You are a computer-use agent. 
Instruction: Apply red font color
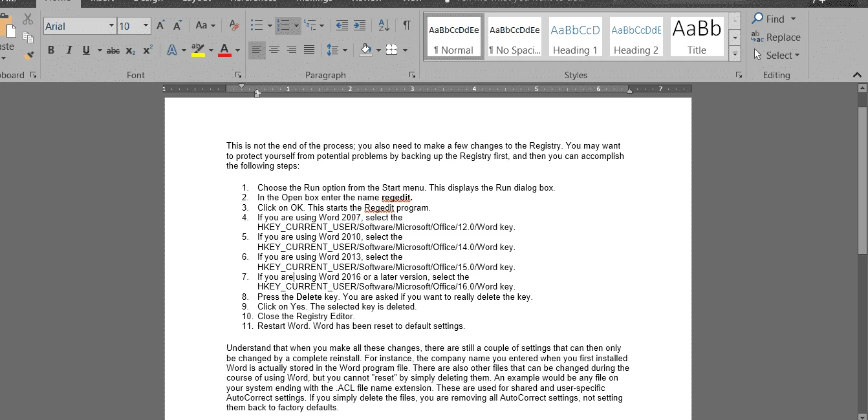pos(224,50)
